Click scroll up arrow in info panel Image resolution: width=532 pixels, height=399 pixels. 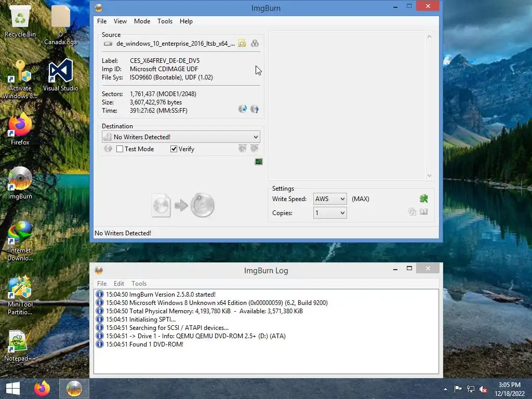(x=429, y=36)
